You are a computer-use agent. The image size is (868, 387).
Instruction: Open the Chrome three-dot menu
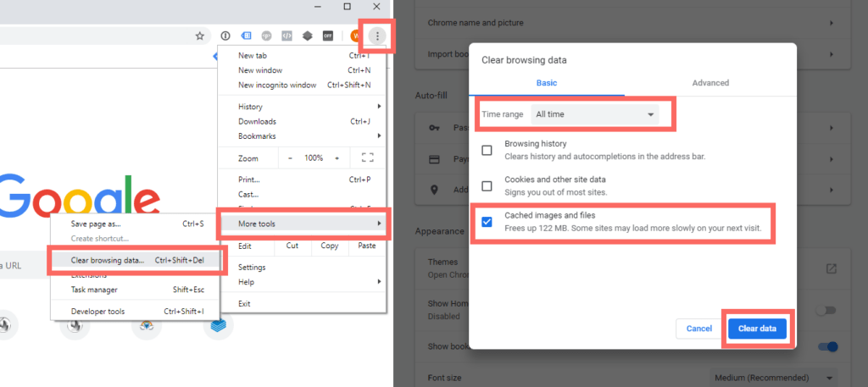377,36
